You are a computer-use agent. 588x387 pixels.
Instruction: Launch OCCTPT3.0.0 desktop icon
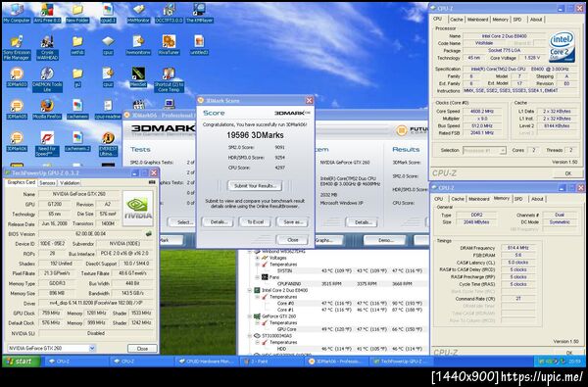(x=169, y=13)
